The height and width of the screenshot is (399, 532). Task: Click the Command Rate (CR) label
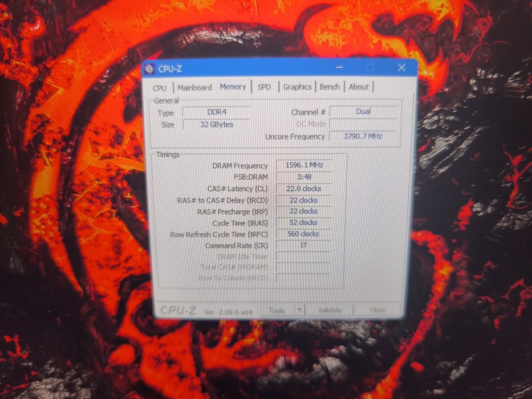237,245
